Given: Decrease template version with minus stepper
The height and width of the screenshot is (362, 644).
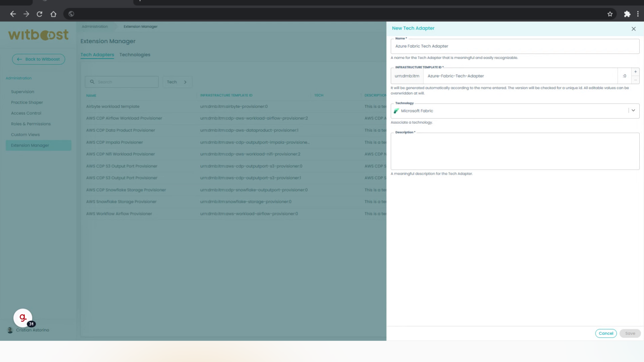Looking at the screenshot, I should click(x=635, y=80).
